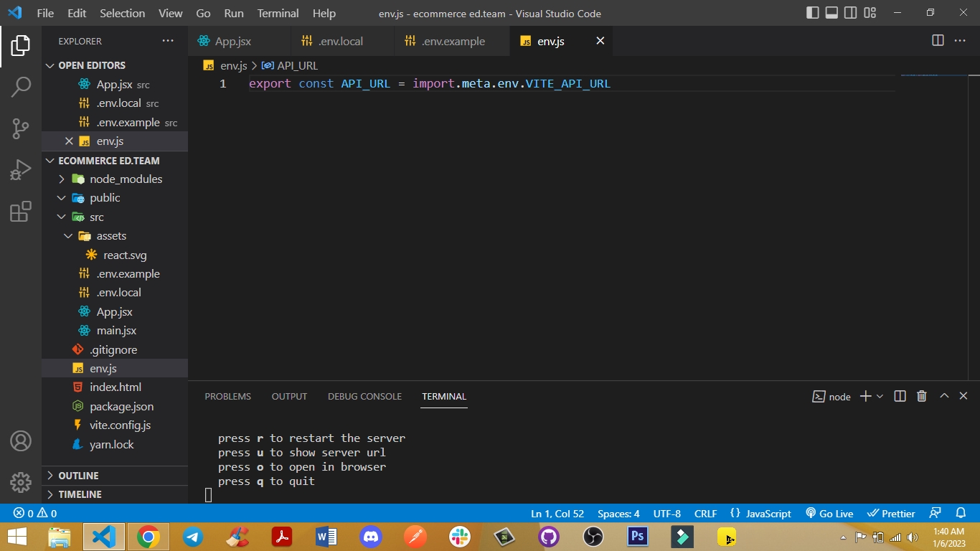
Task: Kill the terminal with trash icon
Action: [x=922, y=396]
